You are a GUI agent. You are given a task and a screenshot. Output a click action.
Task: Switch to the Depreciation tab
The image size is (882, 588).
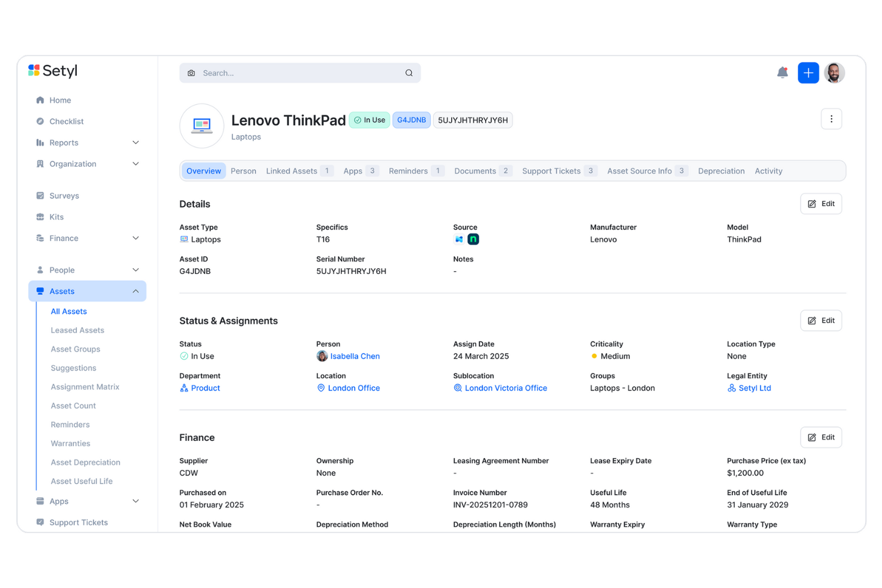[x=721, y=171]
